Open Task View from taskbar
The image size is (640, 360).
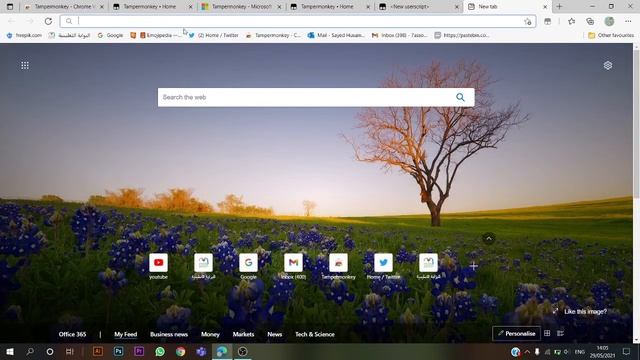coord(70,351)
